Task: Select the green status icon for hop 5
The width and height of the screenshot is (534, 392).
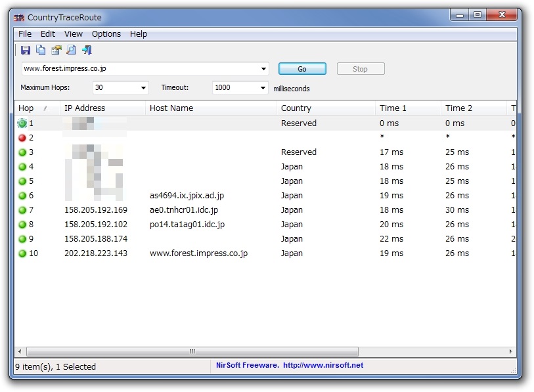Action: (22, 181)
